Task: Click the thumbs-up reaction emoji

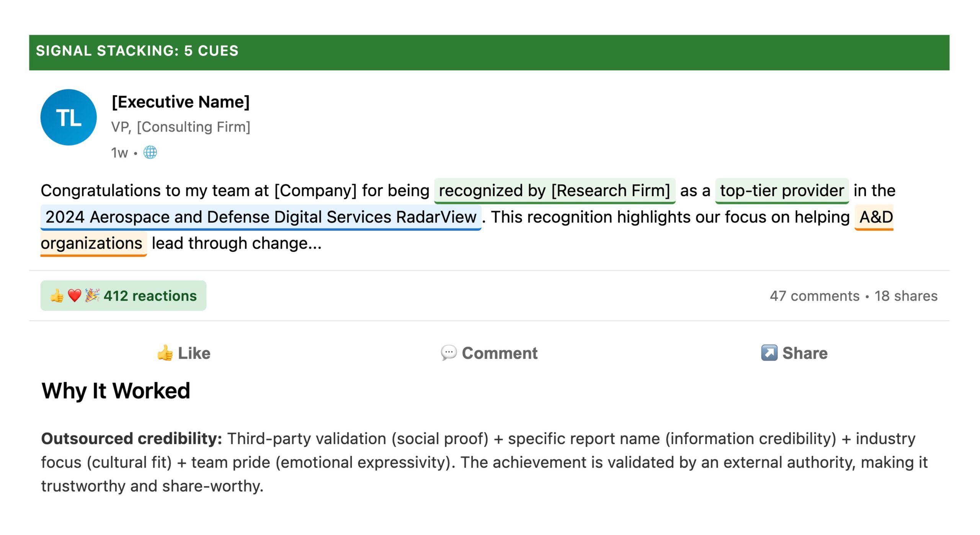Action: point(57,296)
